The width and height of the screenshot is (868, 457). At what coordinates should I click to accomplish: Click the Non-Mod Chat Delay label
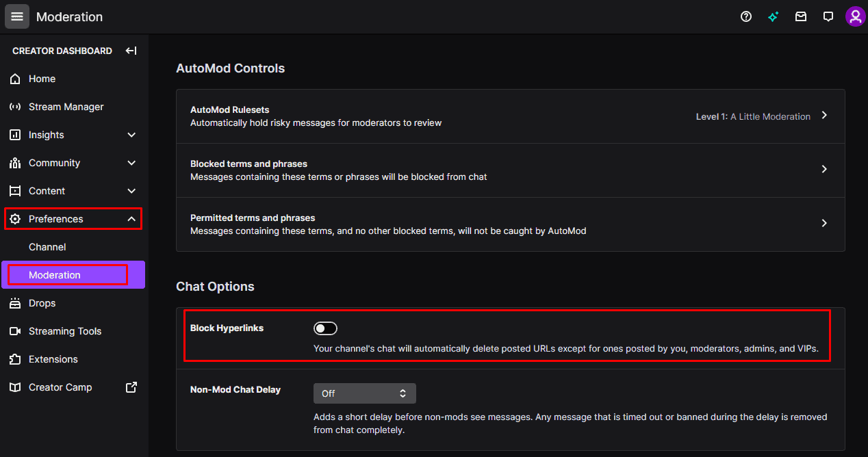(x=235, y=390)
